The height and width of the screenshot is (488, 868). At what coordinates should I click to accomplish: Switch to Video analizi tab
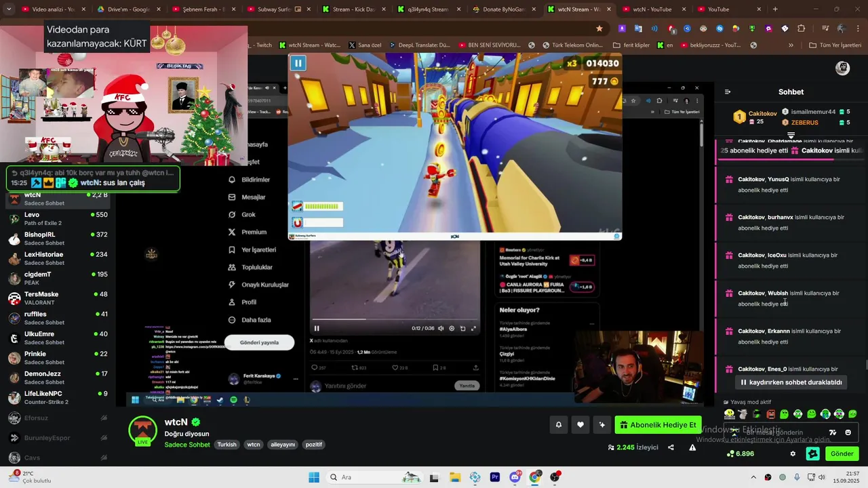click(x=53, y=9)
